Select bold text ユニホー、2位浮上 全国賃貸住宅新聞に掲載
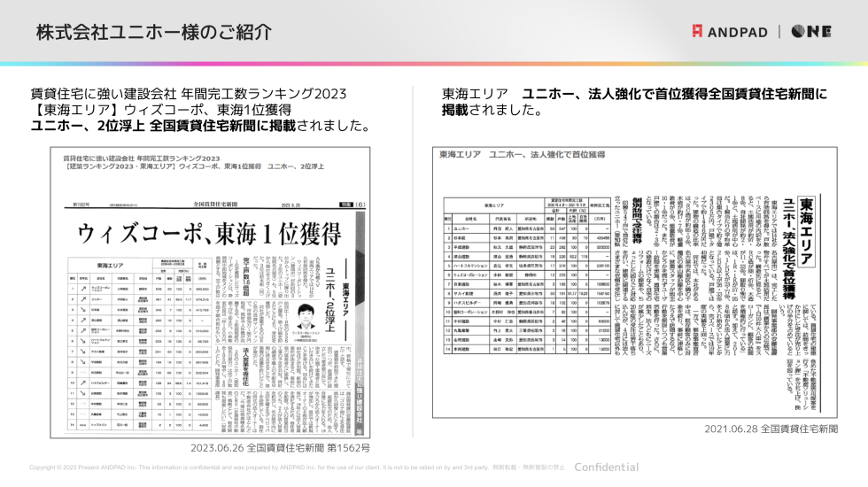The image size is (868, 487). click(x=163, y=126)
